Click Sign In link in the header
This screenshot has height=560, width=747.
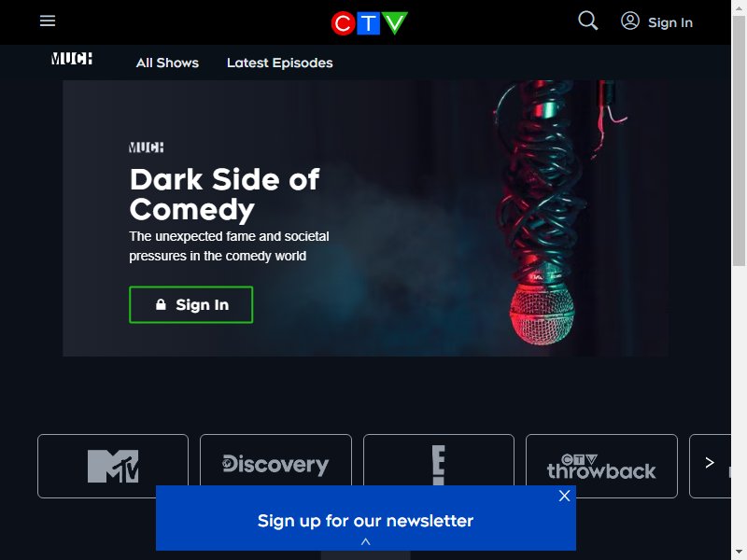(669, 22)
